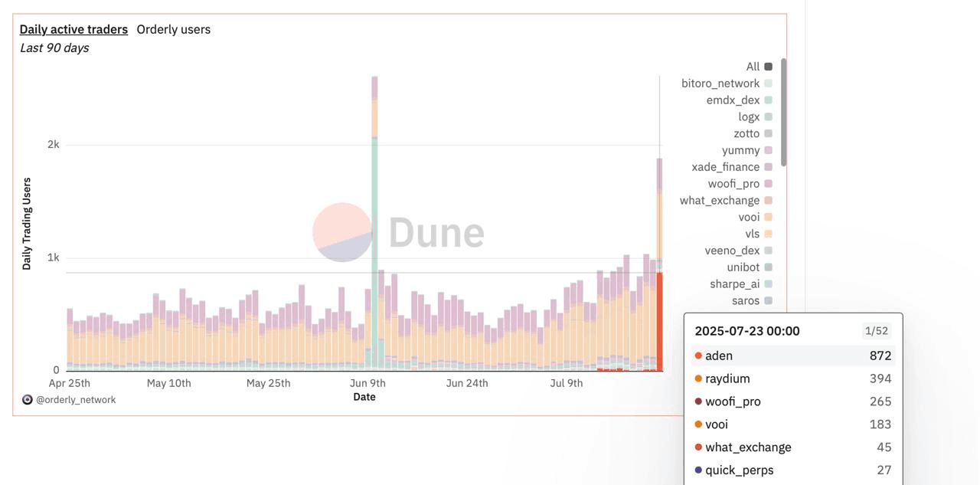The image size is (980, 485).
Task: Toggle zotto legend series
Action: point(753,133)
